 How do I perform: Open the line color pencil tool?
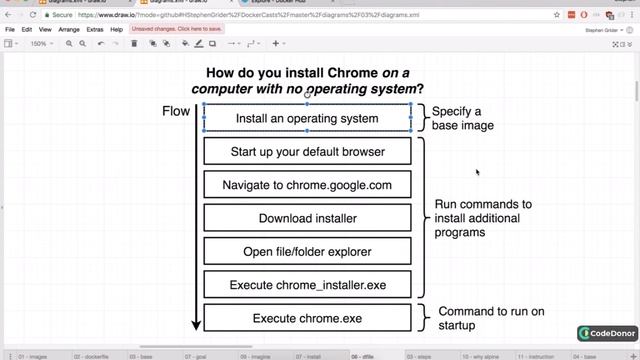(x=199, y=43)
